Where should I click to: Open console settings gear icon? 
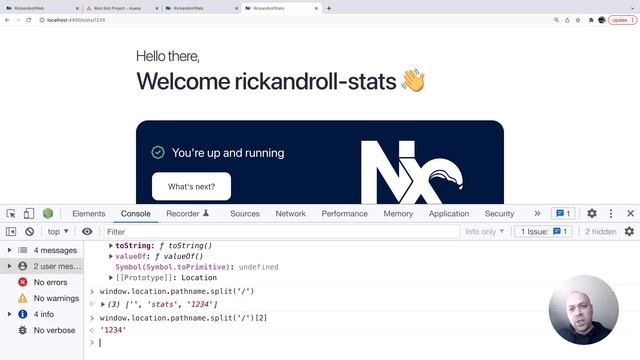[629, 232]
